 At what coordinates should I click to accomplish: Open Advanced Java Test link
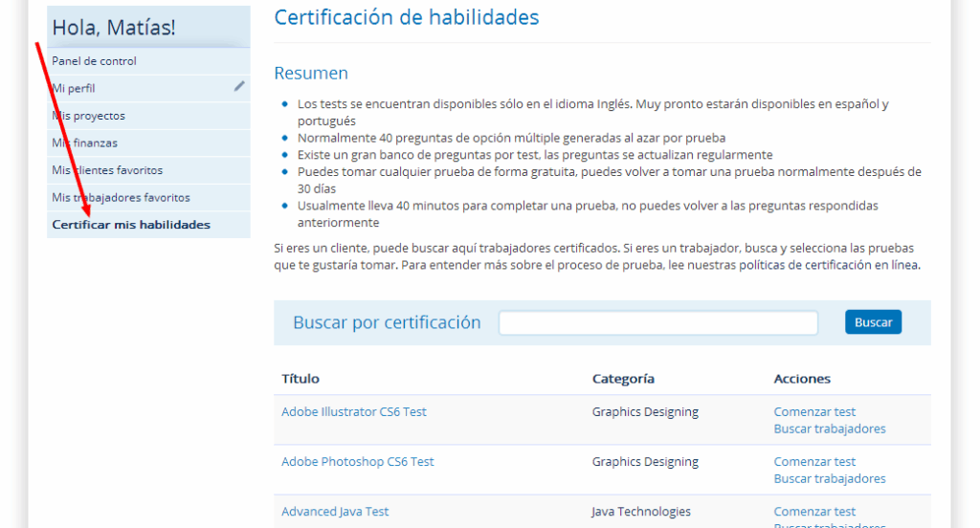click(x=335, y=512)
